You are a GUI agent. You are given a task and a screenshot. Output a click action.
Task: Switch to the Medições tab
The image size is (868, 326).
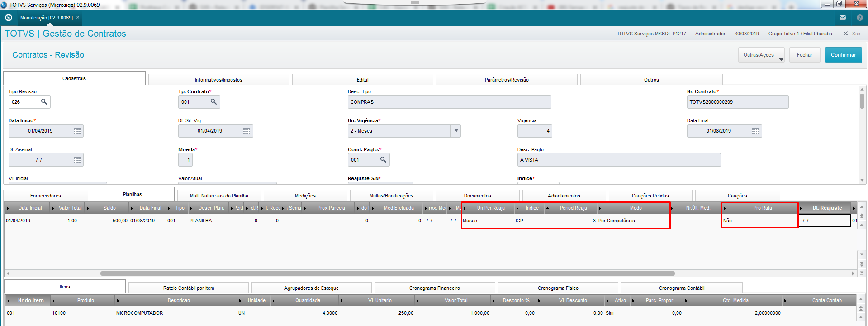(305, 196)
